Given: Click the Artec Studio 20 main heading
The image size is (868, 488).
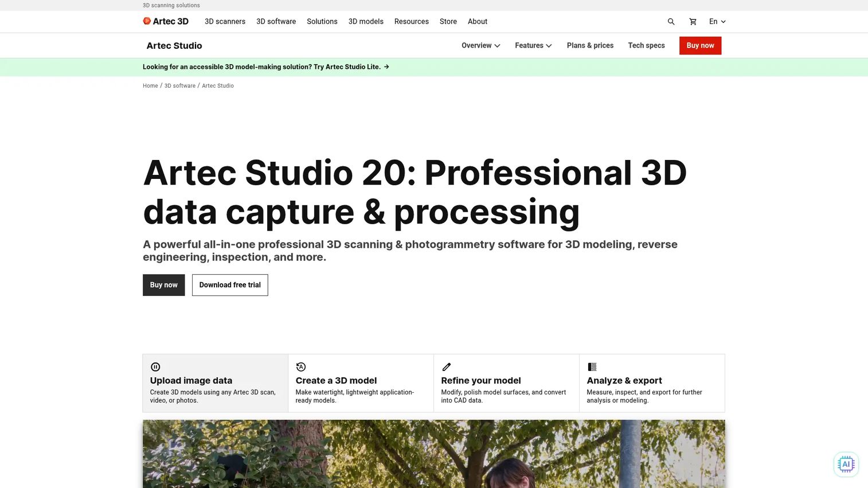Looking at the screenshot, I should 415,192.
